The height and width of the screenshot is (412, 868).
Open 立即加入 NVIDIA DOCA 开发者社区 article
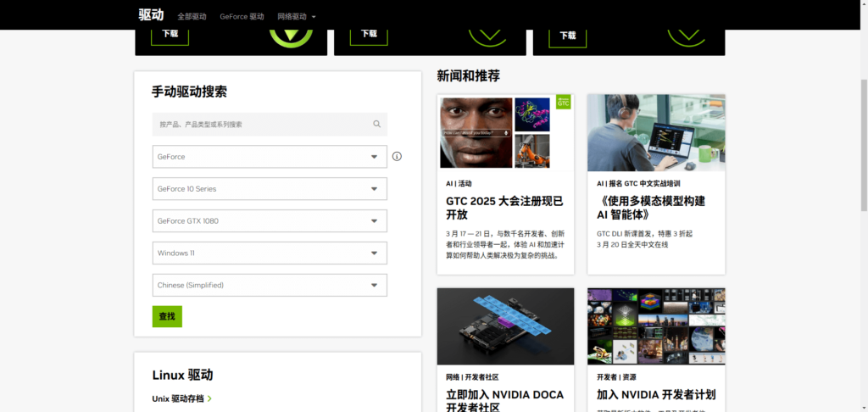pyautogui.click(x=505, y=401)
